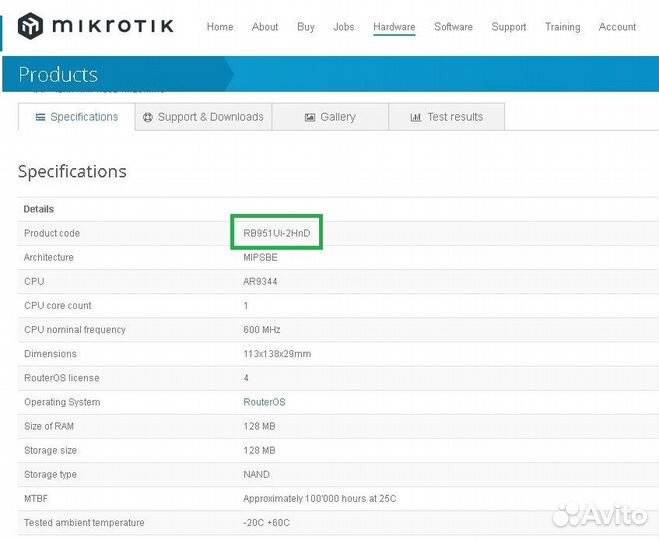Click the Products banner heading

click(58, 74)
